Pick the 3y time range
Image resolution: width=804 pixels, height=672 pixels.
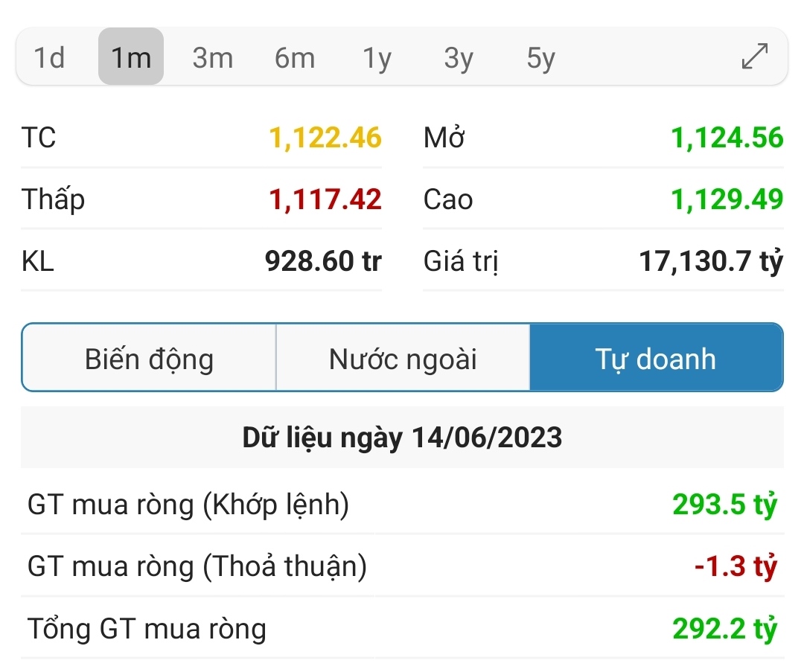click(459, 57)
